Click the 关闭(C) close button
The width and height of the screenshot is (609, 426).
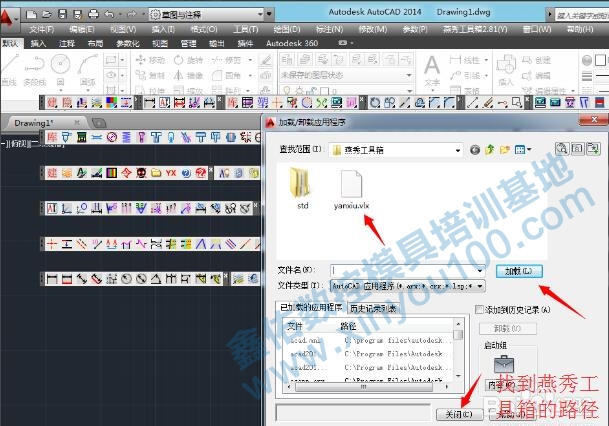pyautogui.click(x=459, y=414)
